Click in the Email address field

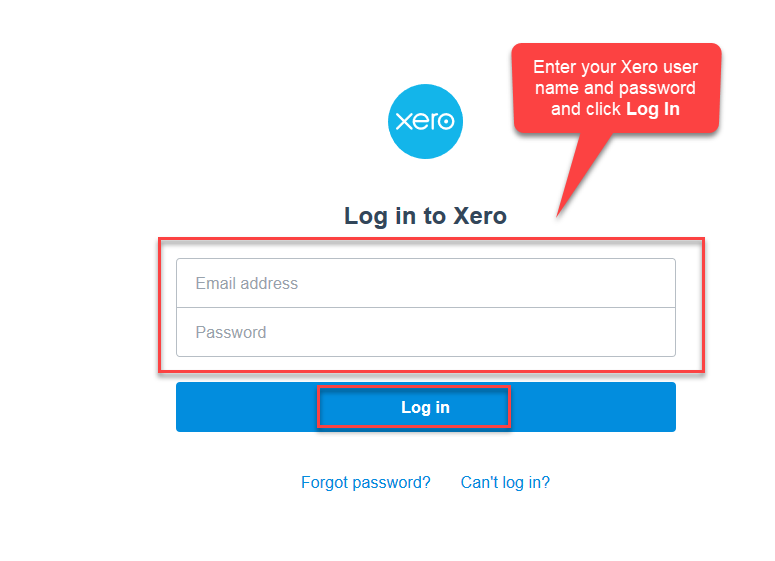[425, 283]
